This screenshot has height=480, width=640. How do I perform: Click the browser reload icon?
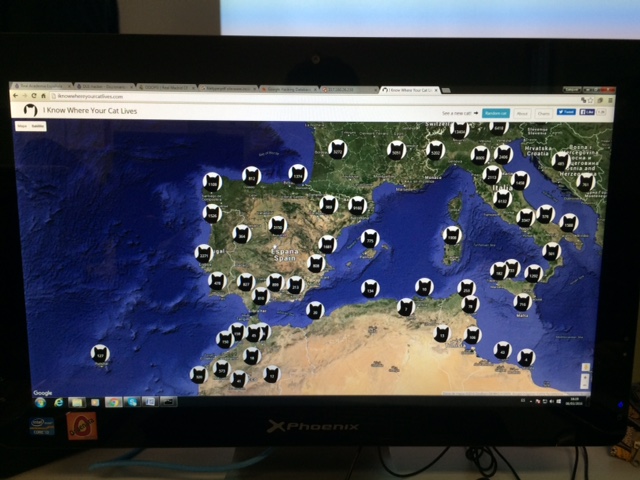tap(33, 96)
